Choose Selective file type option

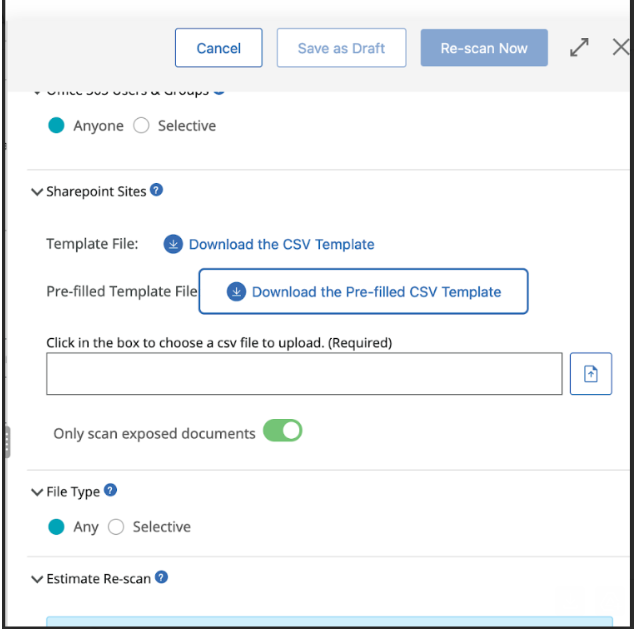tap(116, 527)
